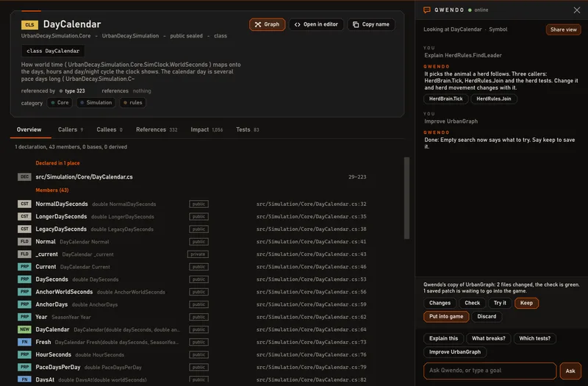Click the PRP icon beside HourSeconds

coord(24,354)
